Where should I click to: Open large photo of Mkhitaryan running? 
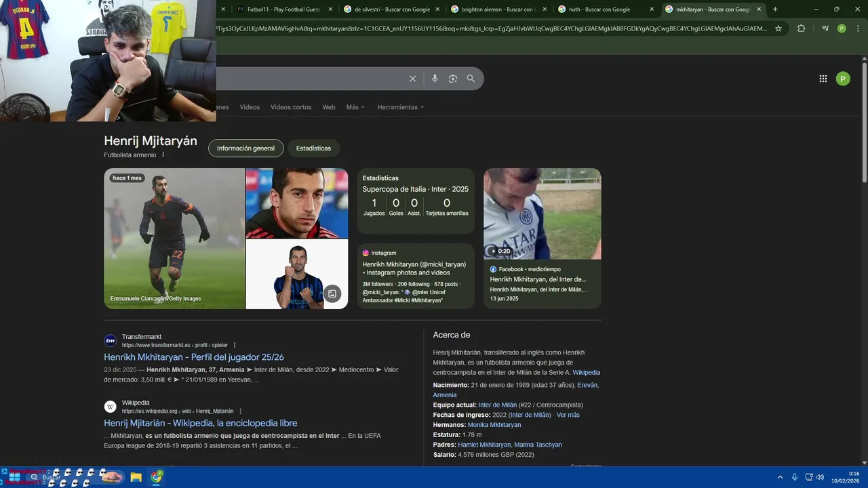click(174, 239)
